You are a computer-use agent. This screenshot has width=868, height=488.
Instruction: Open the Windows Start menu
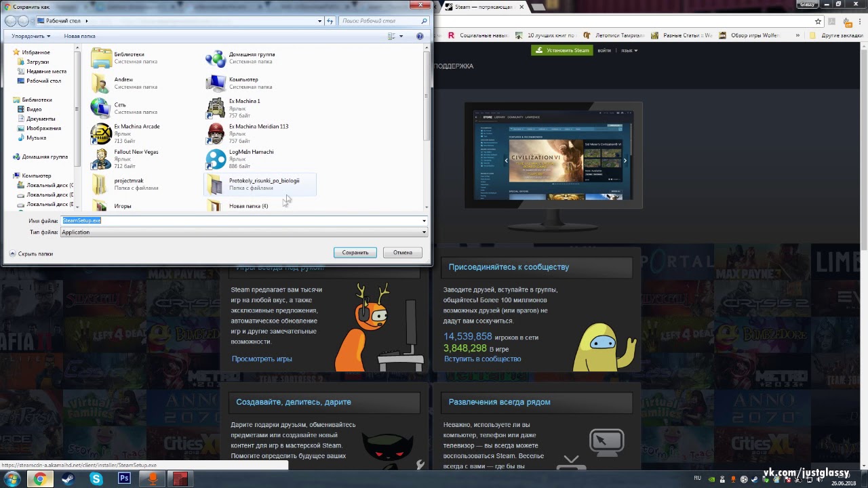[x=12, y=479]
